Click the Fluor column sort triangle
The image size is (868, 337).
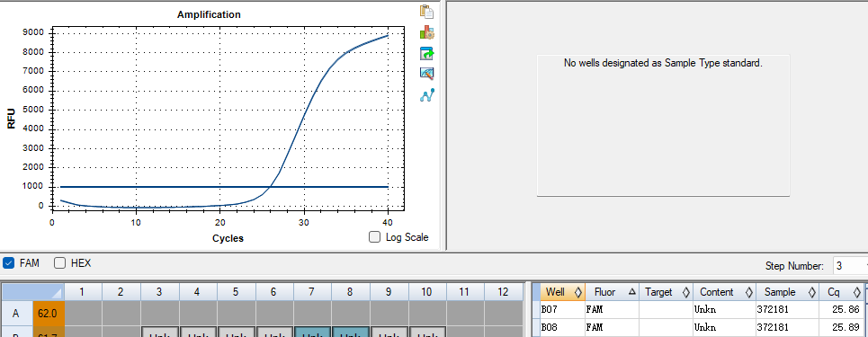pyautogui.click(x=631, y=292)
